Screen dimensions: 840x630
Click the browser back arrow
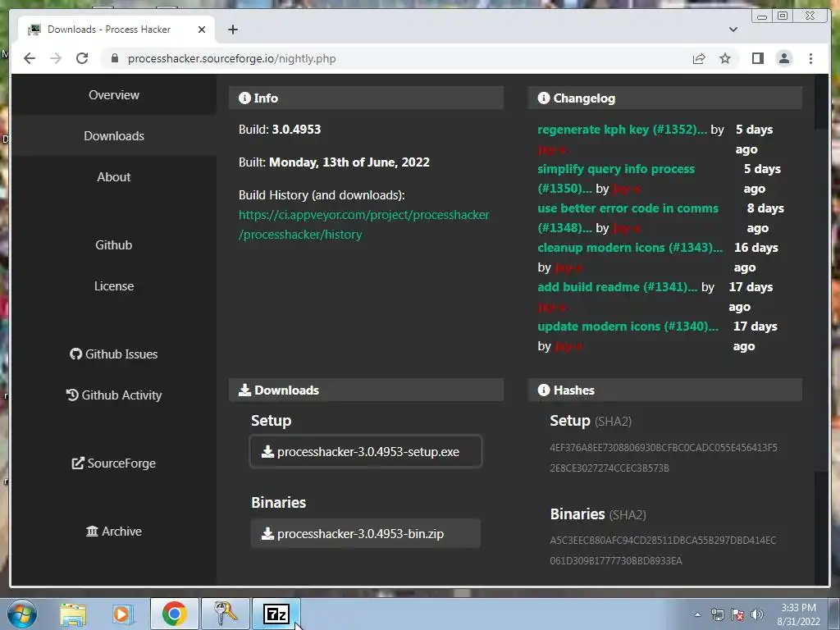(30, 58)
